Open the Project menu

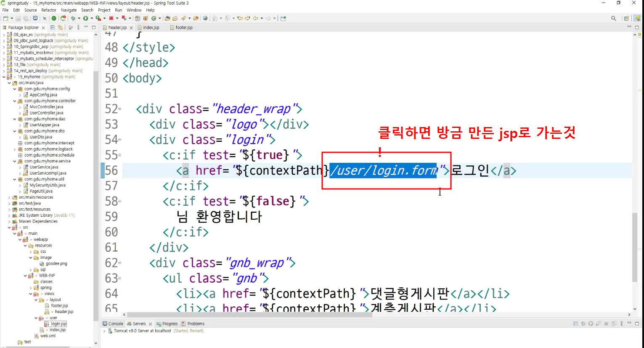click(104, 10)
